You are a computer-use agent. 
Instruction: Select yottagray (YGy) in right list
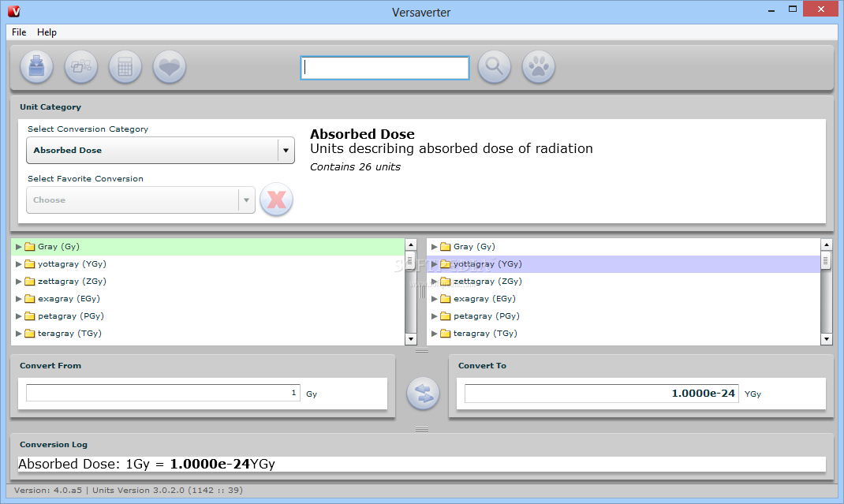point(623,264)
